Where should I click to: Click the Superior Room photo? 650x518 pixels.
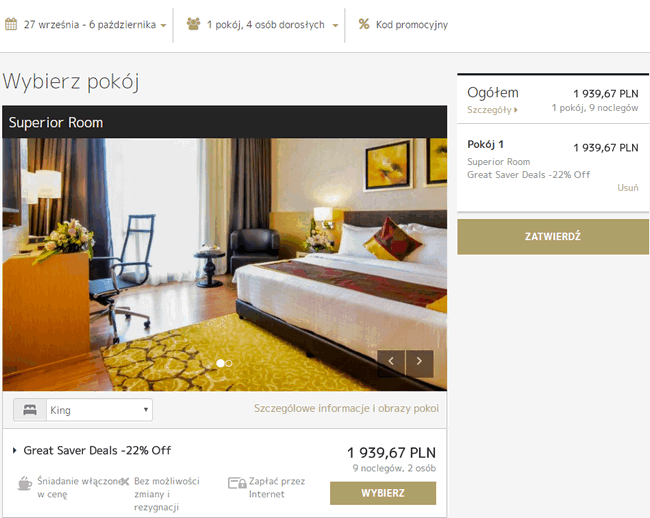point(225,264)
